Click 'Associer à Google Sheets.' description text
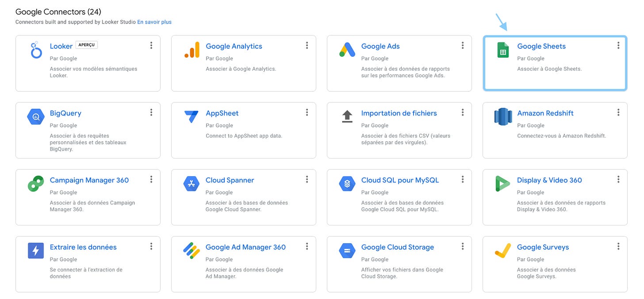This screenshot has height=299, width=644. coord(549,69)
